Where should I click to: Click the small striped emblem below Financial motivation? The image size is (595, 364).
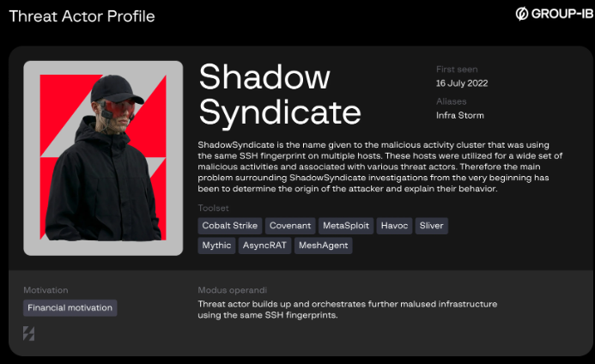click(29, 333)
